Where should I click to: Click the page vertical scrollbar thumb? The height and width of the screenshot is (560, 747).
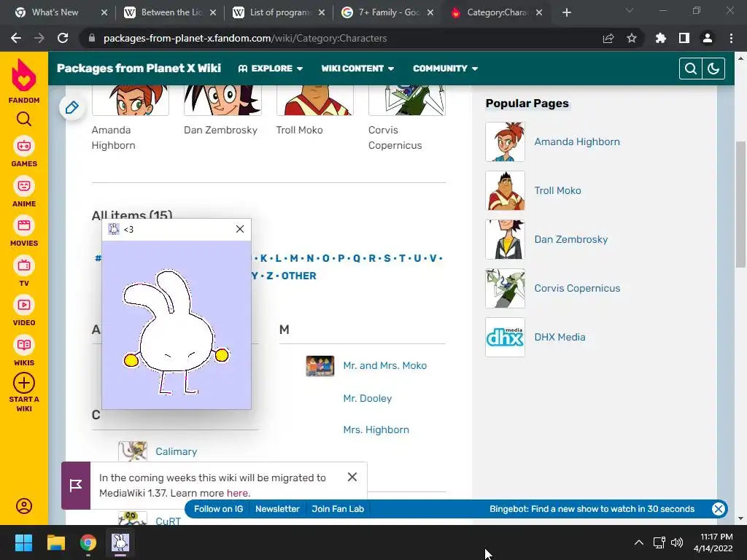tap(740, 205)
